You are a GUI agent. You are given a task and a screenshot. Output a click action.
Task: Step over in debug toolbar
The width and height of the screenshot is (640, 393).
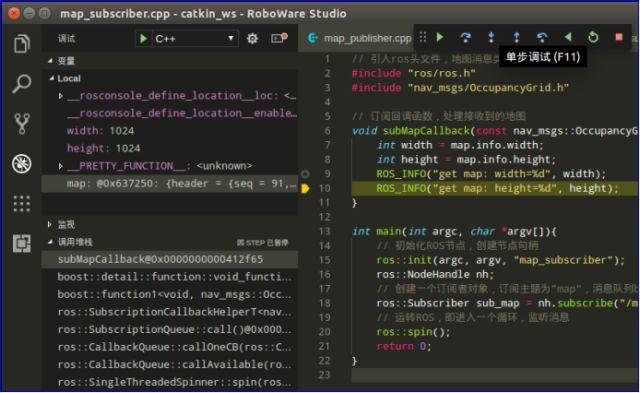[465, 37]
